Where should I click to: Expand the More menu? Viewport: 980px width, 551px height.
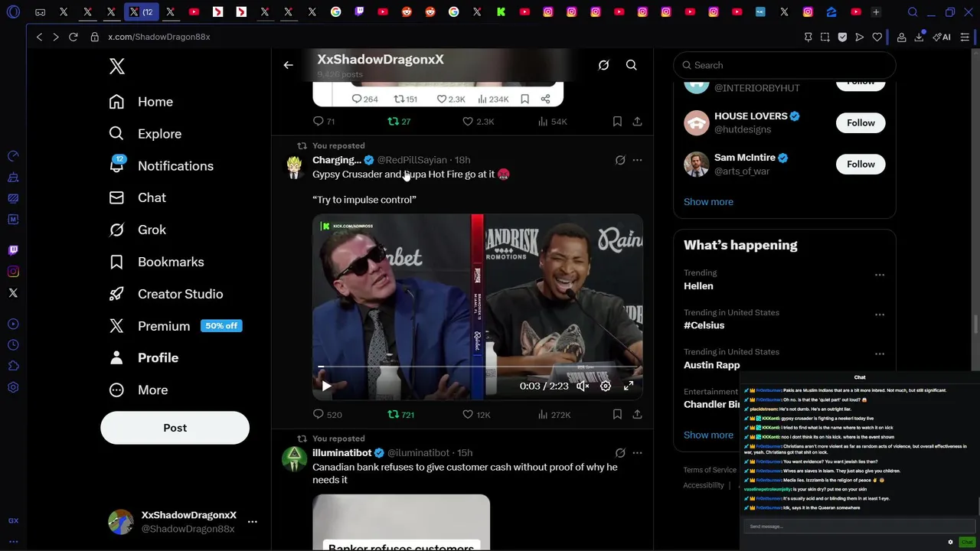pyautogui.click(x=138, y=390)
